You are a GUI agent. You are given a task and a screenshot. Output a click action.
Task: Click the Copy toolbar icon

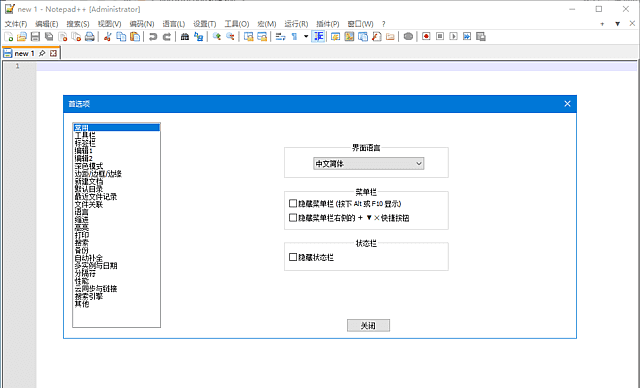121,37
